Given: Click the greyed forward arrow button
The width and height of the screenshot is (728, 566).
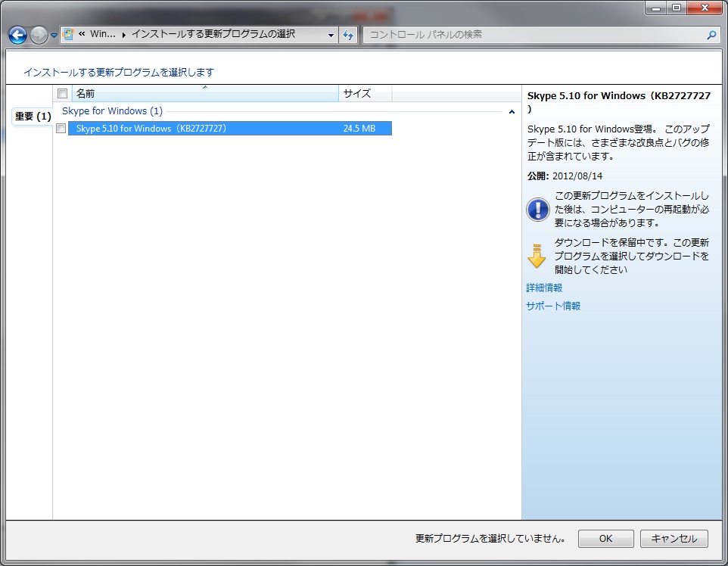Looking at the screenshot, I should 39,35.
